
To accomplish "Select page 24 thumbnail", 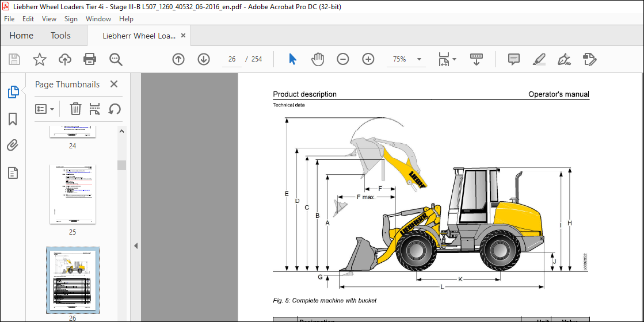I will (x=73, y=132).
